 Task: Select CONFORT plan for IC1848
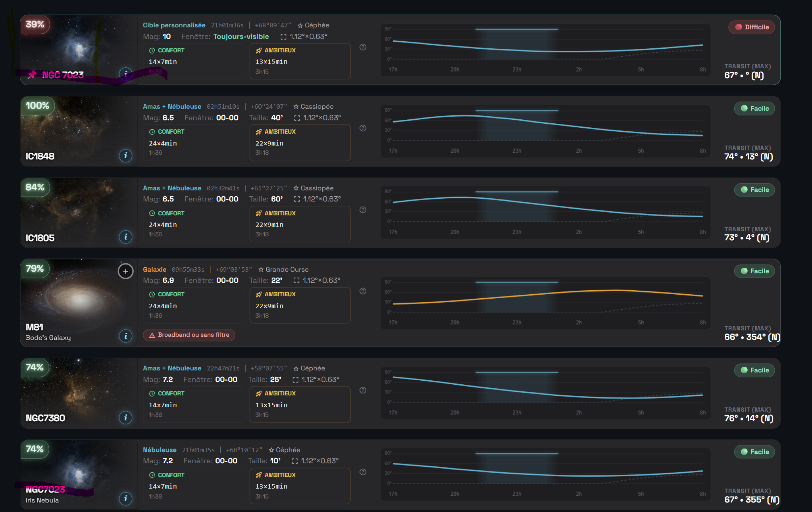tap(193, 142)
